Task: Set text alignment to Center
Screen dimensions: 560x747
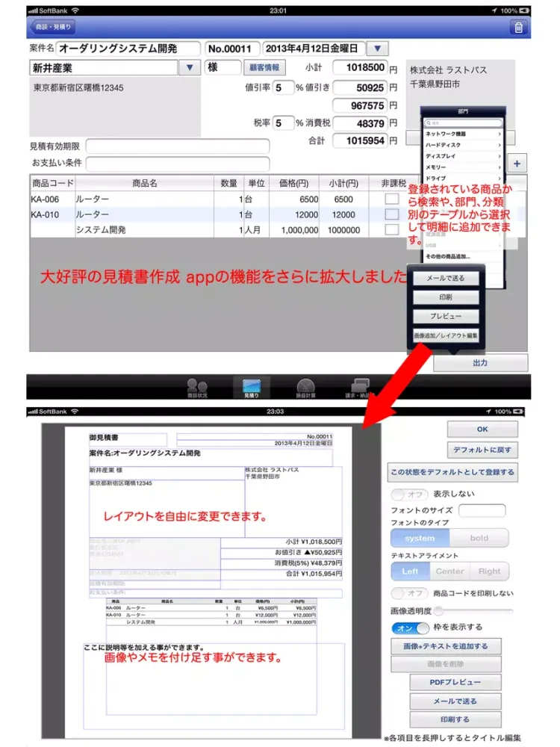Action: click(x=450, y=571)
